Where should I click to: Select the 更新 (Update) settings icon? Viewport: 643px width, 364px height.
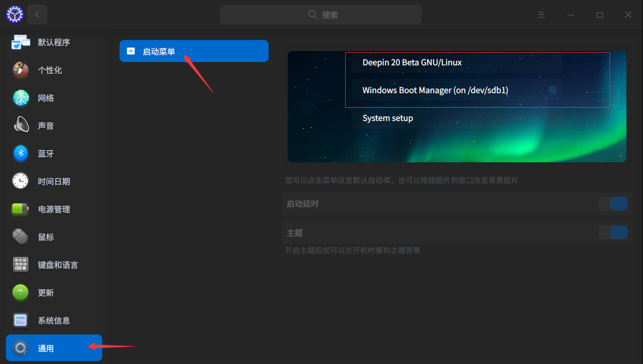pos(20,292)
